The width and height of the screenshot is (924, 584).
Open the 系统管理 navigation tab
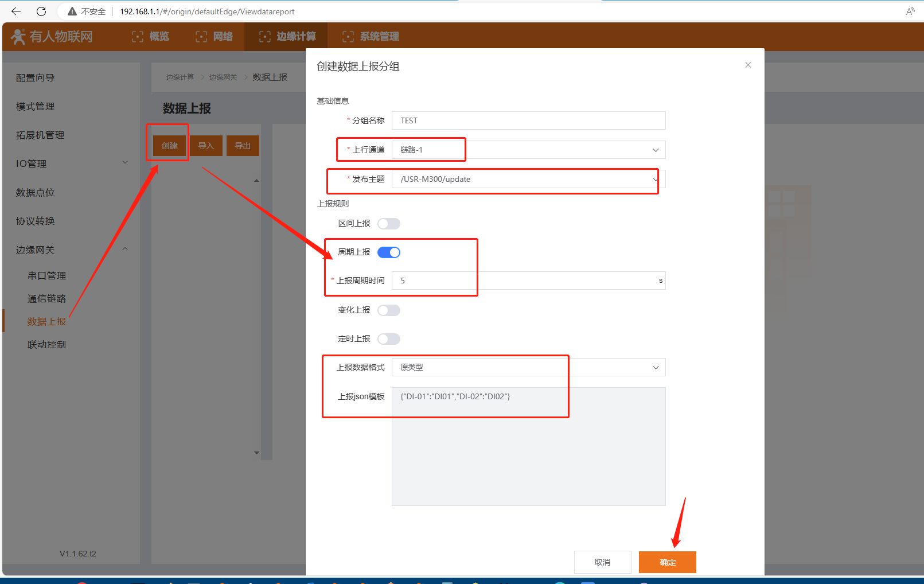point(371,37)
